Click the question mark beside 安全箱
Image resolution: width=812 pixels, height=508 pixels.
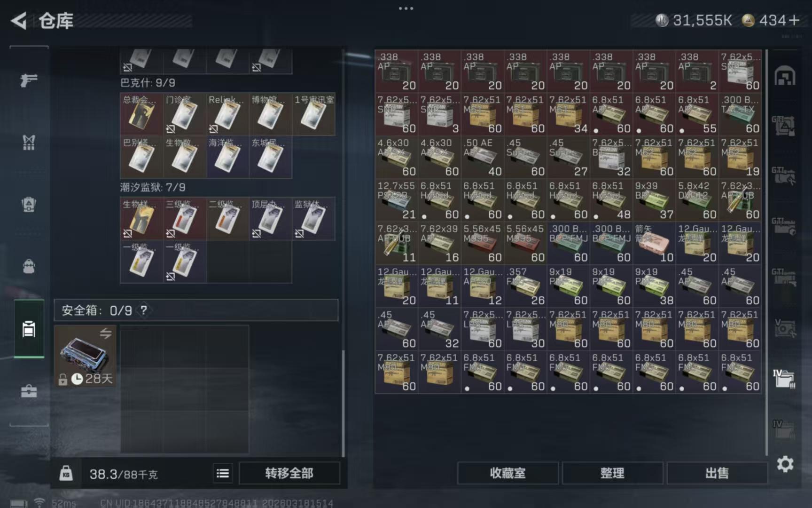[144, 310]
